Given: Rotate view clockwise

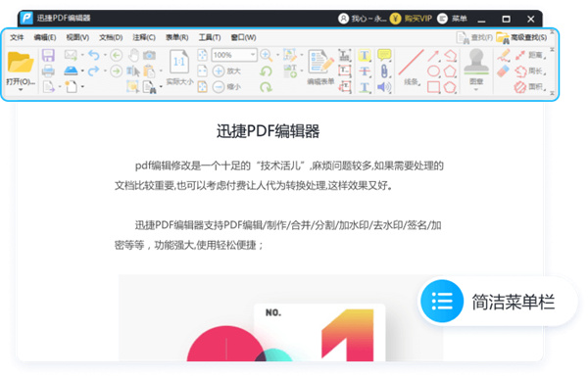Looking at the screenshot, I should 266,87.
